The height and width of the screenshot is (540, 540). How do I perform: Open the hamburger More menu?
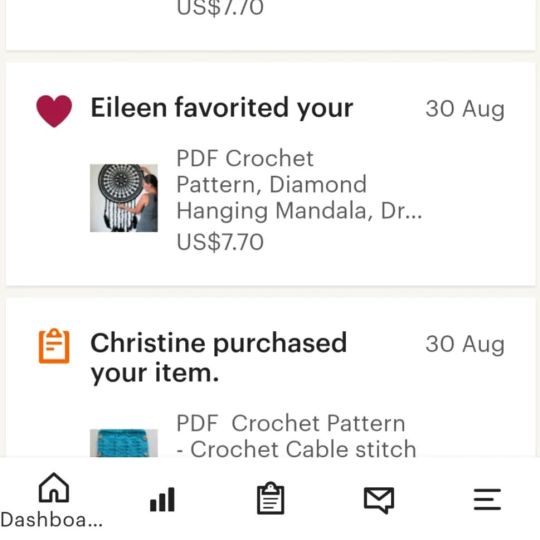click(x=487, y=499)
